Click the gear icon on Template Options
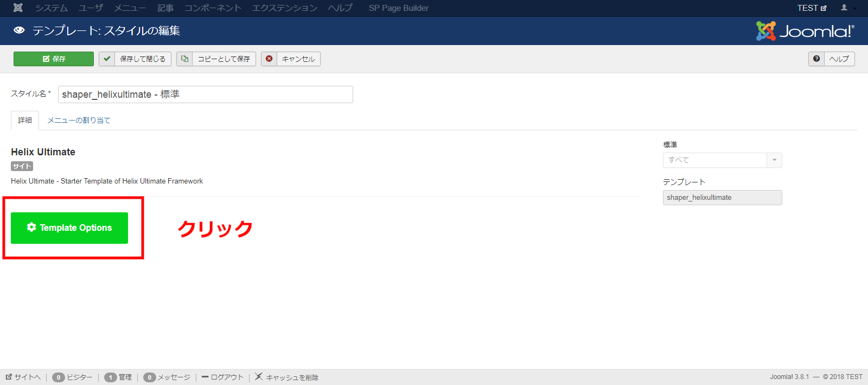The height and width of the screenshot is (385, 868). tap(31, 227)
